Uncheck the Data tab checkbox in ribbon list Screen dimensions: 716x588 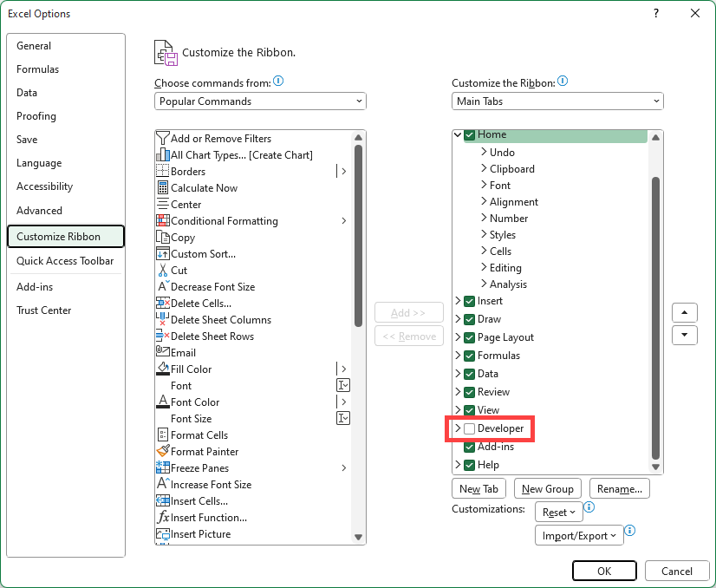(x=469, y=374)
